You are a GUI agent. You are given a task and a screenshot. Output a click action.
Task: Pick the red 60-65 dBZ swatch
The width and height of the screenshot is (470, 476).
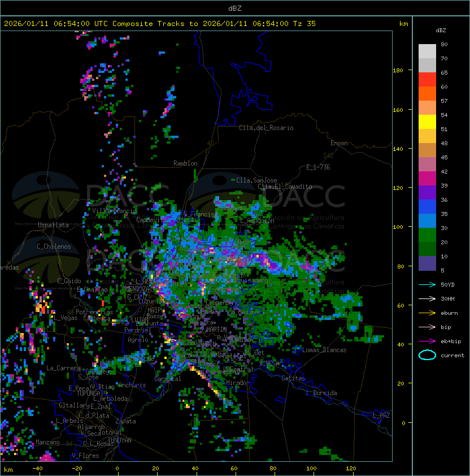[427, 80]
